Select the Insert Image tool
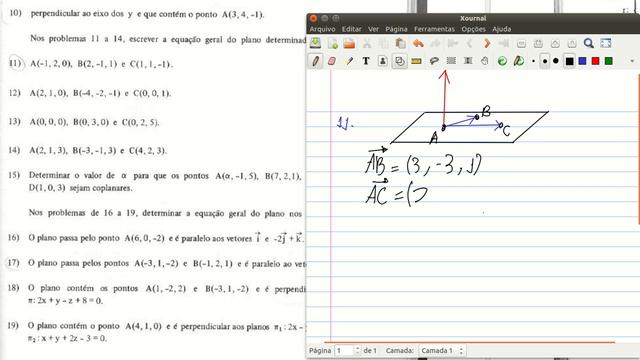This screenshot has width=640, height=360. 382,61
